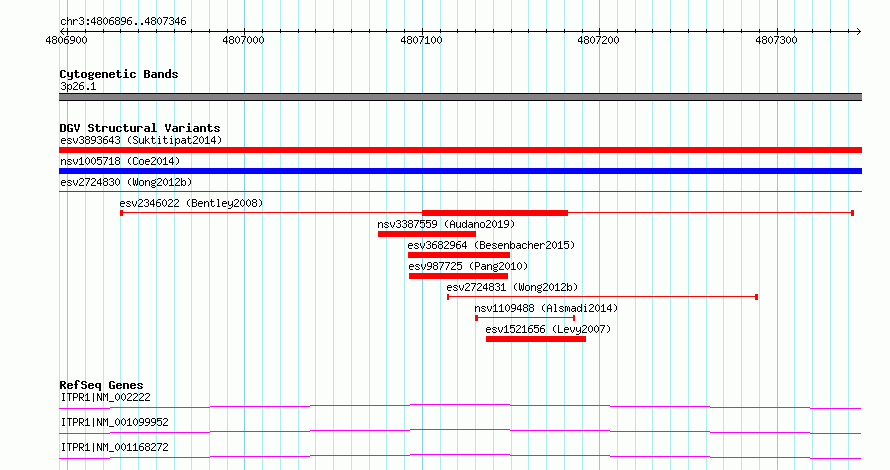
Task: Open variant label esv3893643 (Suktitipat2014)
Action: point(141,140)
